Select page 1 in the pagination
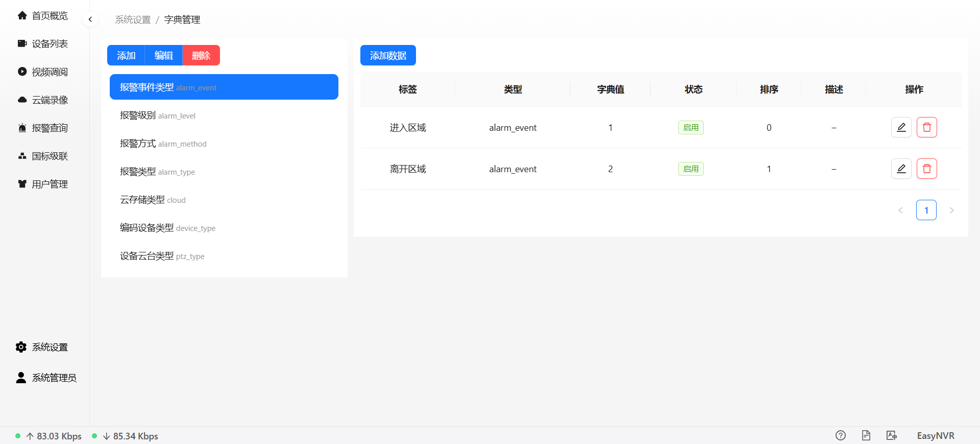The height and width of the screenshot is (444, 980). (926, 210)
